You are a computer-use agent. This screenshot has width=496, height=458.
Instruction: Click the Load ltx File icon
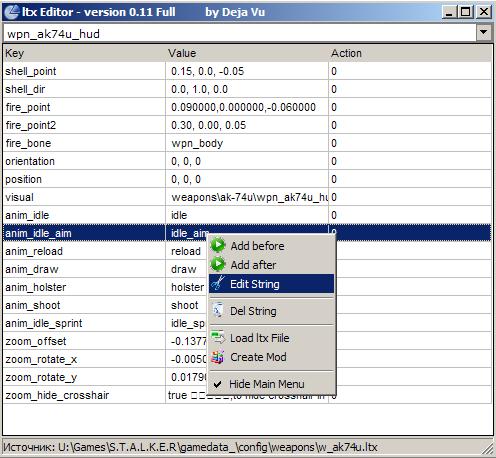[x=218, y=338]
